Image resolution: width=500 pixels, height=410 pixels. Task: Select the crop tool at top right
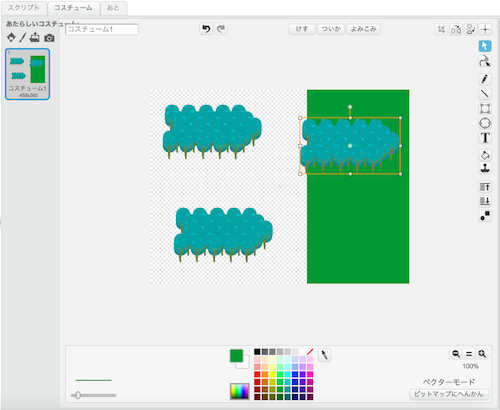[441, 30]
